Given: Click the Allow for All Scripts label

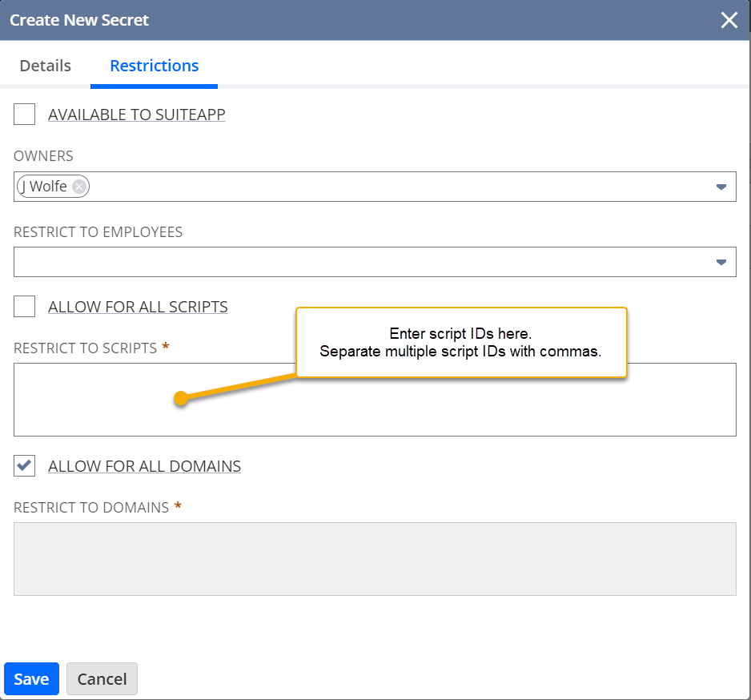Looking at the screenshot, I should tap(138, 307).
